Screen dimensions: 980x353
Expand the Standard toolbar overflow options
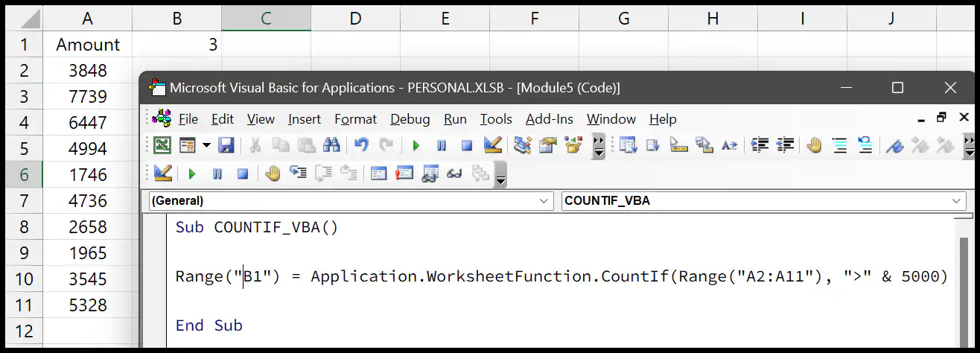(x=599, y=147)
